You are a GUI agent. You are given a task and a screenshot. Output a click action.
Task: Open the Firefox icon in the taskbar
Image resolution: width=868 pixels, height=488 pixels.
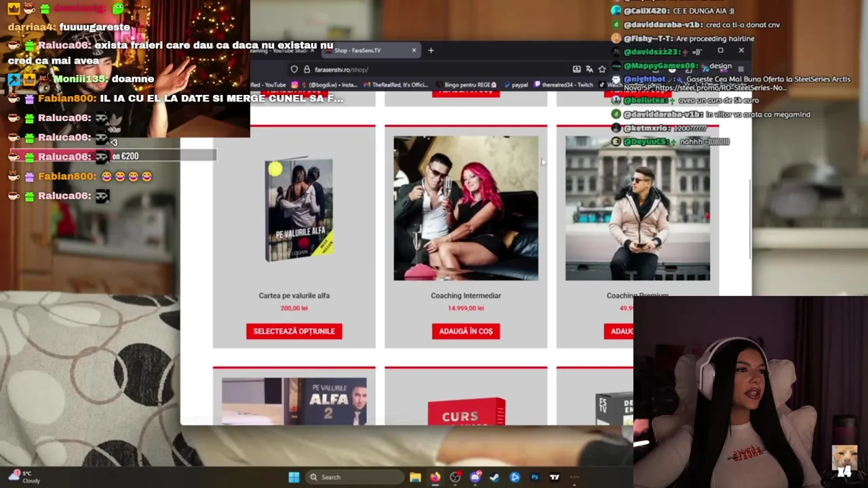point(435,477)
